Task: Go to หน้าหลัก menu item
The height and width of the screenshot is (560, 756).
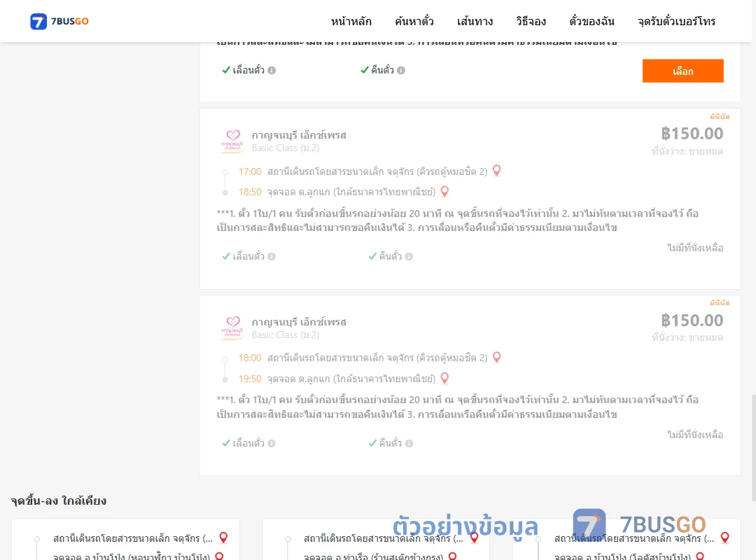Action: point(351,21)
